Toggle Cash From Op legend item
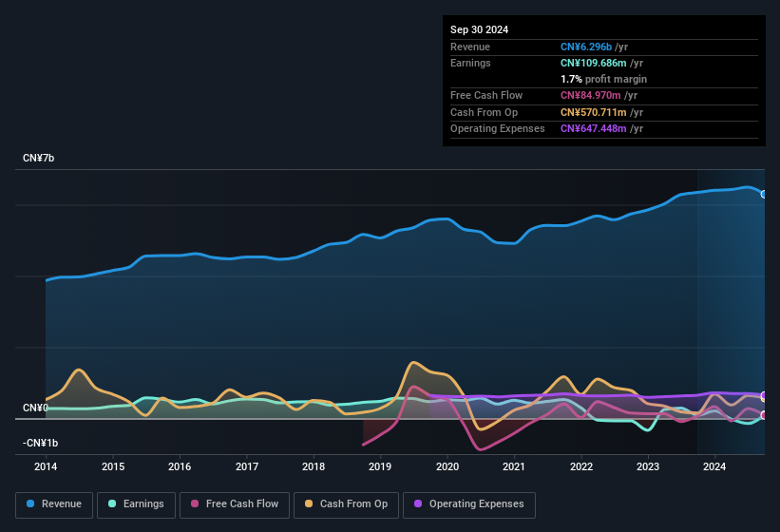 tap(346, 504)
